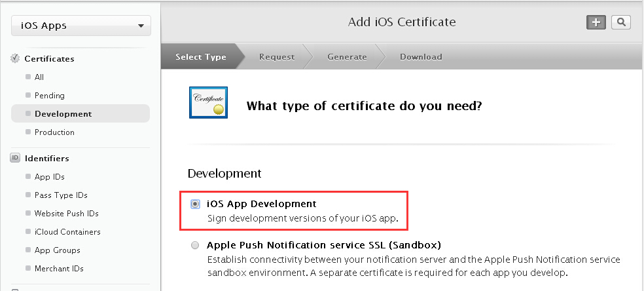Click the Identifiers ID badge icon
Image resolution: width=644 pixels, height=291 pixels.
click(x=15, y=158)
